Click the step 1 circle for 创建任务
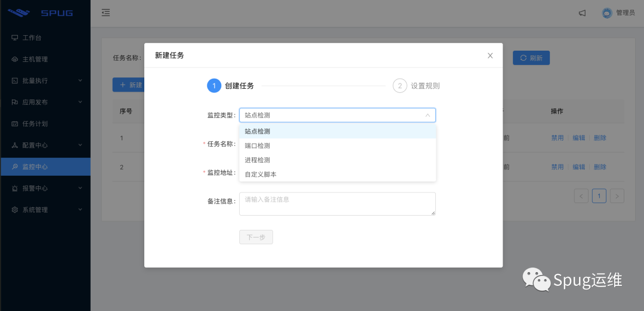 point(214,86)
